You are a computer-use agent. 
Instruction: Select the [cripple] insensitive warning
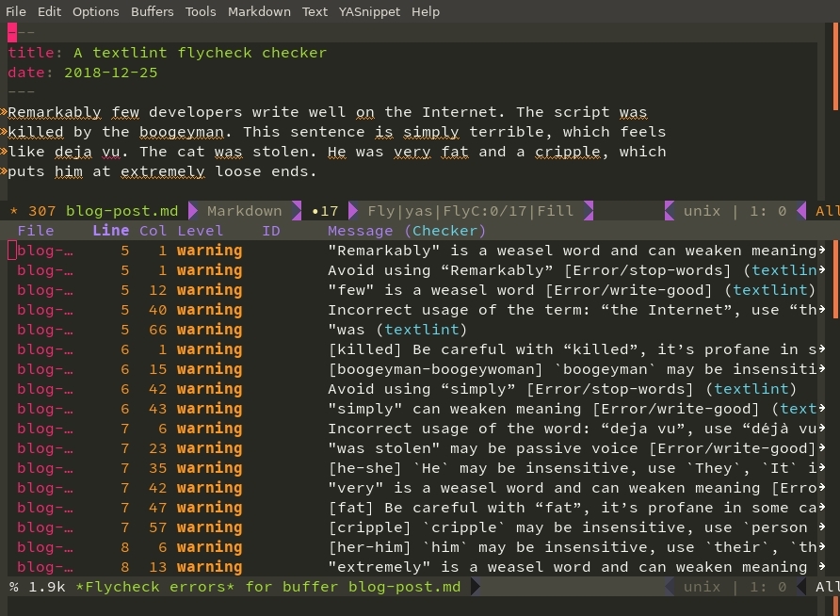coord(416,528)
